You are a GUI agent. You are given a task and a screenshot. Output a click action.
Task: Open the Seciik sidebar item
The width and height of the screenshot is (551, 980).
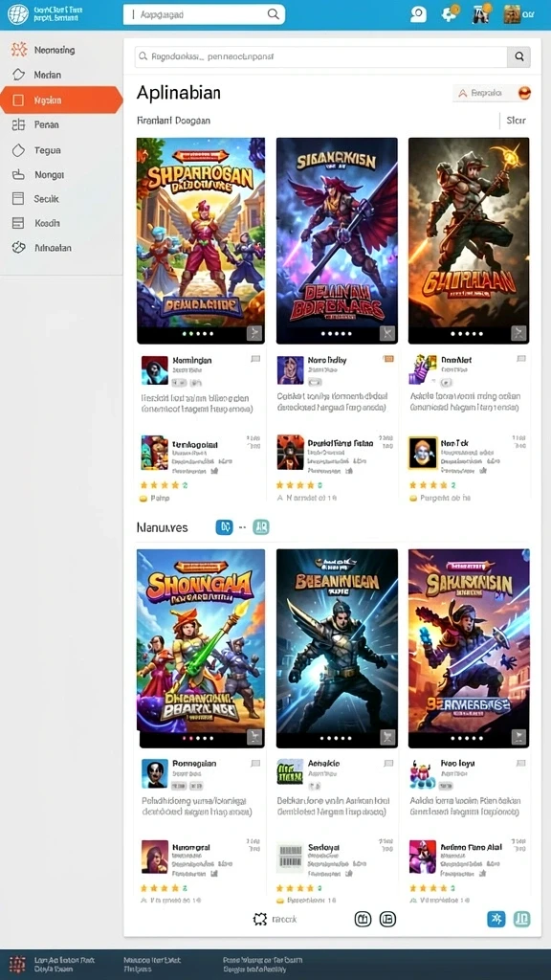(61, 199)
